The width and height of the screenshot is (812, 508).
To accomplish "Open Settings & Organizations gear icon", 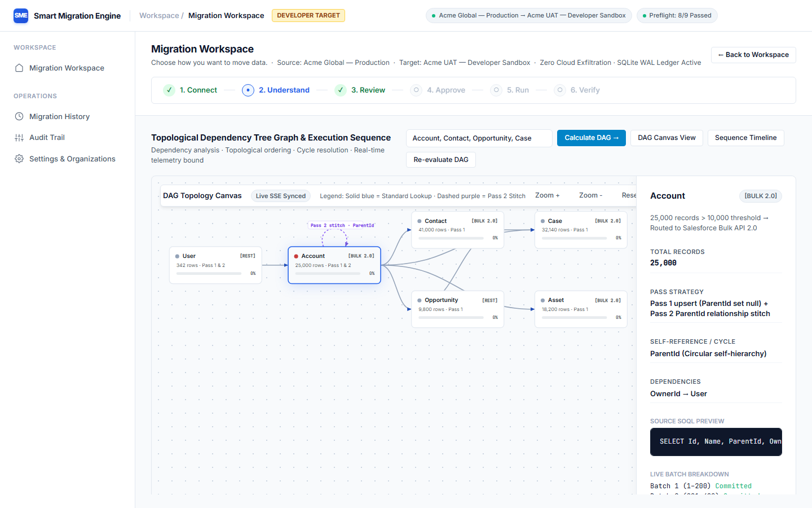I will [19, 159].
